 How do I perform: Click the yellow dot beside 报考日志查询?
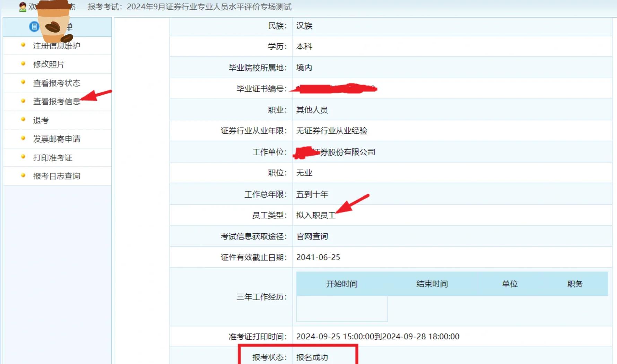tap(23, 176)
